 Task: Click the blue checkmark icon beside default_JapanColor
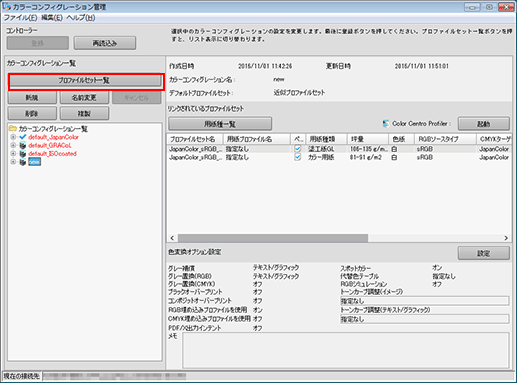tap(23, 137)
